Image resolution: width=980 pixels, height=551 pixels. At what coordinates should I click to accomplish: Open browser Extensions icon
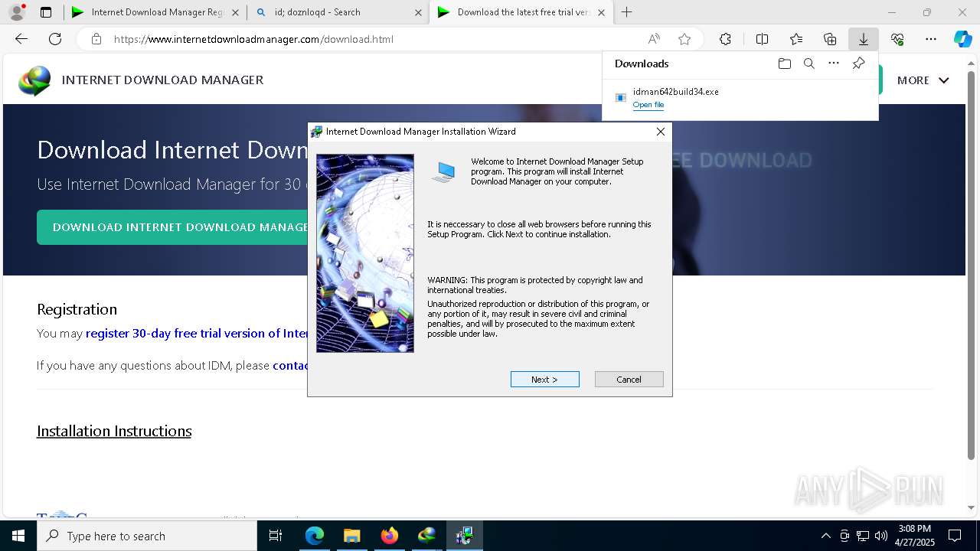point(725,39)
